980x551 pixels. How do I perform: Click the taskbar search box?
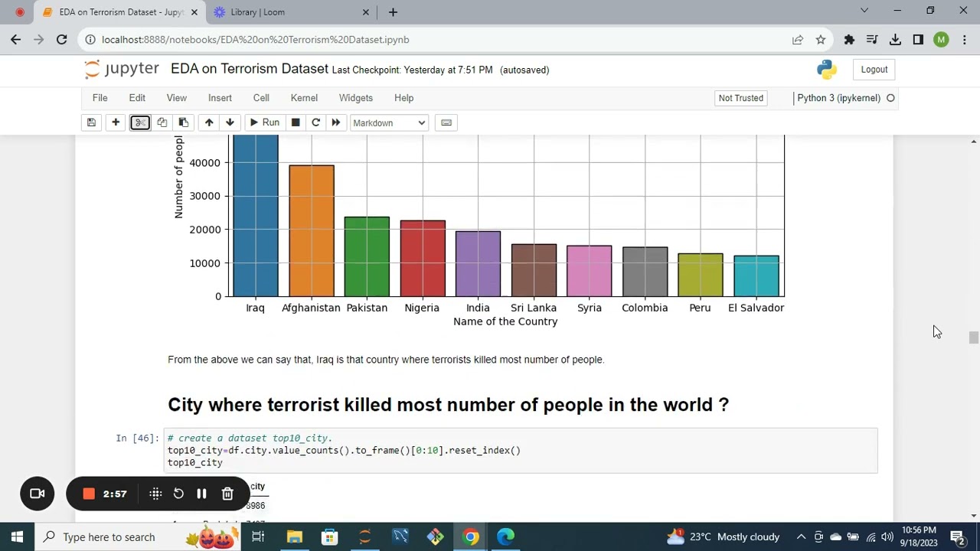(x=138, y=536)
